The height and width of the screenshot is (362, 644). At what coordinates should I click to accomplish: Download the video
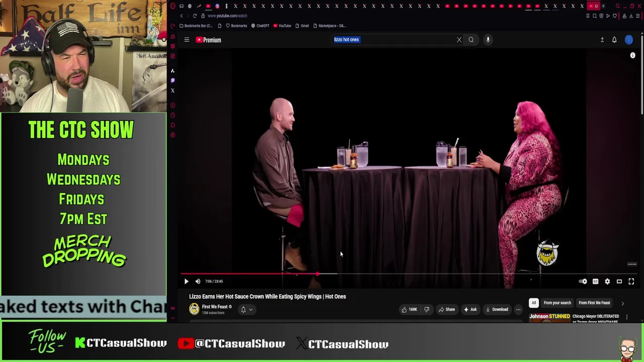click(x=497, y=310)
